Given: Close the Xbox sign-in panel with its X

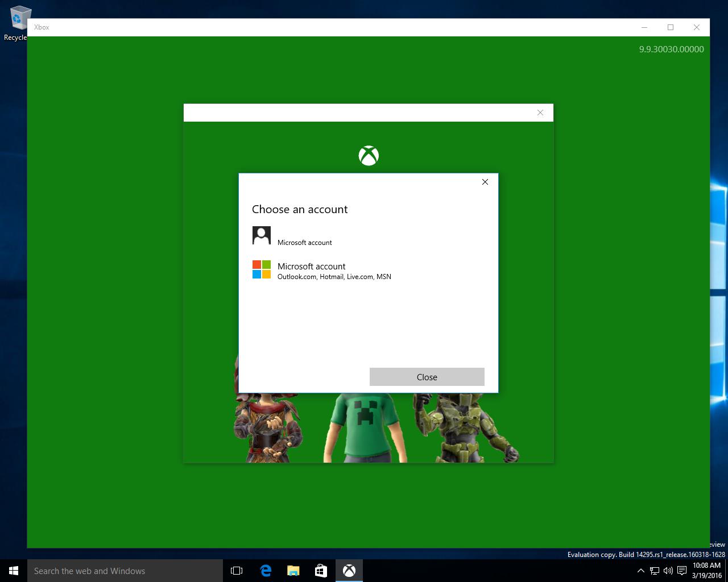Looking at the screenshot, I should pyautogui.click(x=540, y=113).
